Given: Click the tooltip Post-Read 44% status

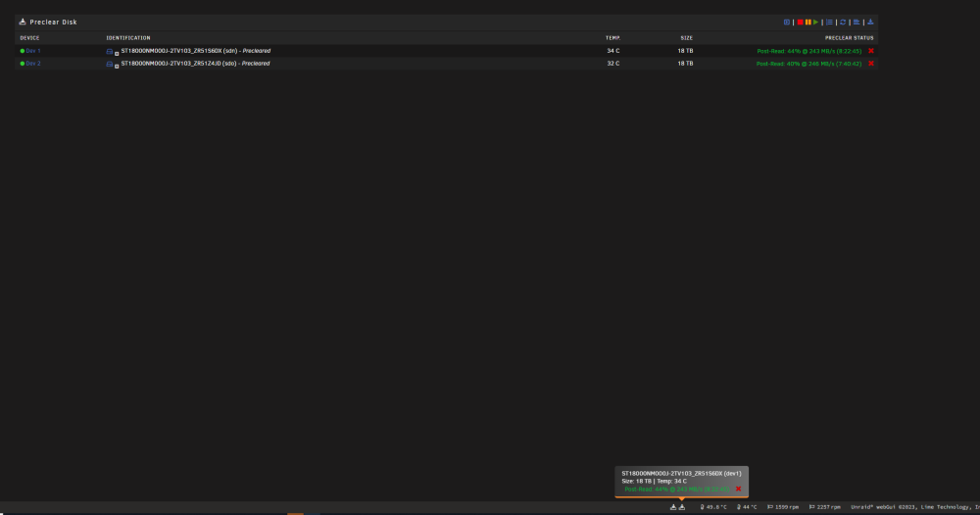Looking at the screenshot, I should click(x=677, y=490).
